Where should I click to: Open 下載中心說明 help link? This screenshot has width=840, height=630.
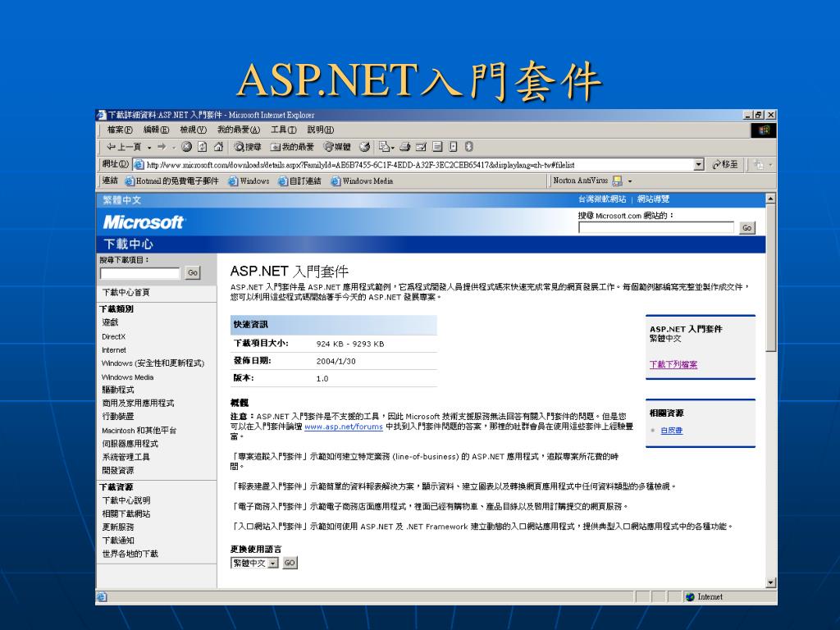pyautogui.click(x=126, y=500)
